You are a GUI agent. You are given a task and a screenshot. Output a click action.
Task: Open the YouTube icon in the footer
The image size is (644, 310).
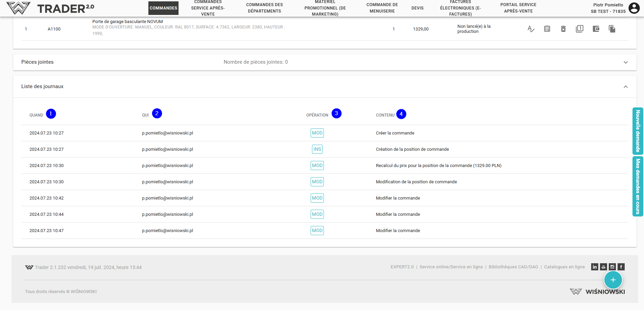pyautogui.click(x=603, y=267)
